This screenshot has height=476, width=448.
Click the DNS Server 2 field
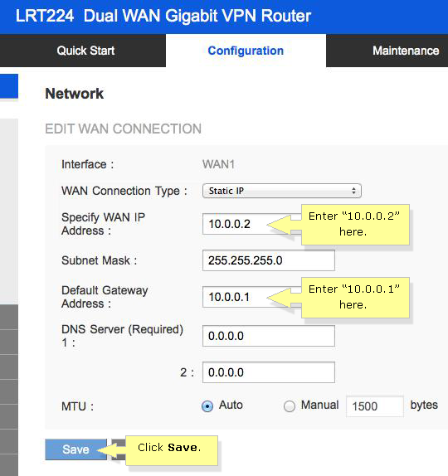269,372
